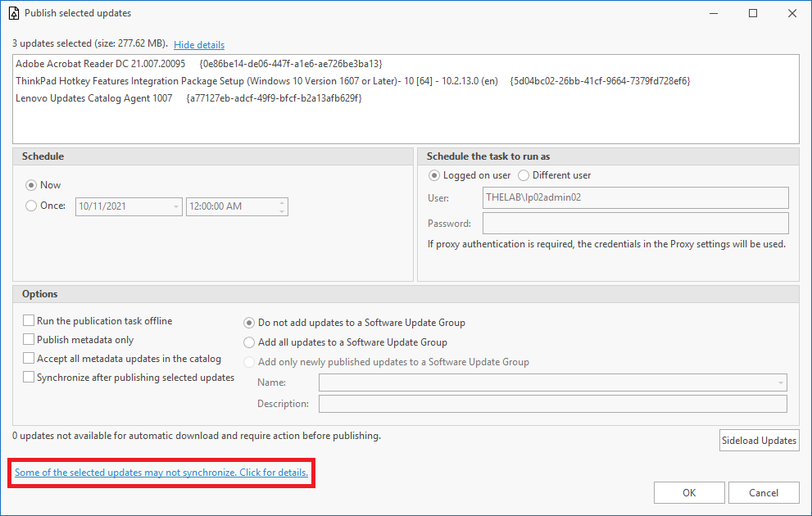Increment the 12:00:00 AM time spinner
Image resolution: width=812 pixels, height=516 pixels.
[x=282, y=202]
